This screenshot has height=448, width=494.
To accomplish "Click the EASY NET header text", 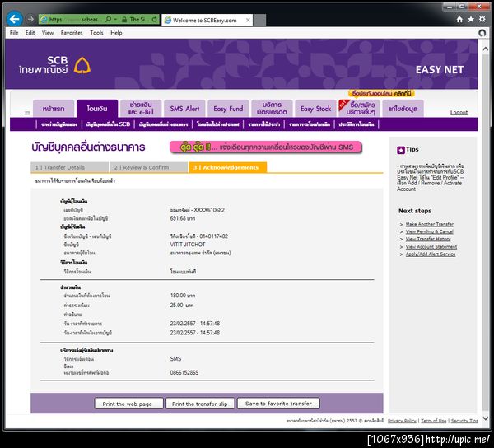I will (440, 70).
